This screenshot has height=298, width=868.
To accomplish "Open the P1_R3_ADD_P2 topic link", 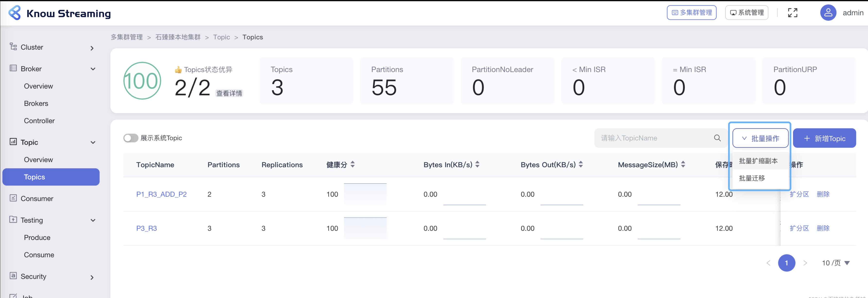I will pos(161,194).
